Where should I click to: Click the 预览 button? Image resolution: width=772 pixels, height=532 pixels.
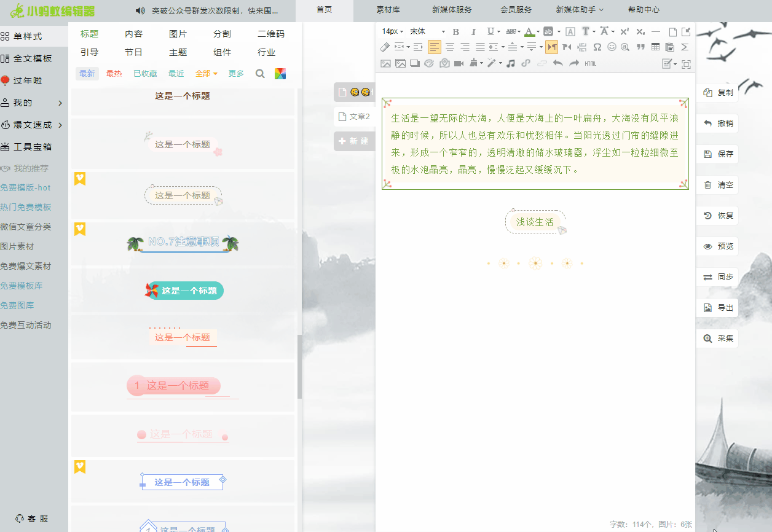pos(717,246)
